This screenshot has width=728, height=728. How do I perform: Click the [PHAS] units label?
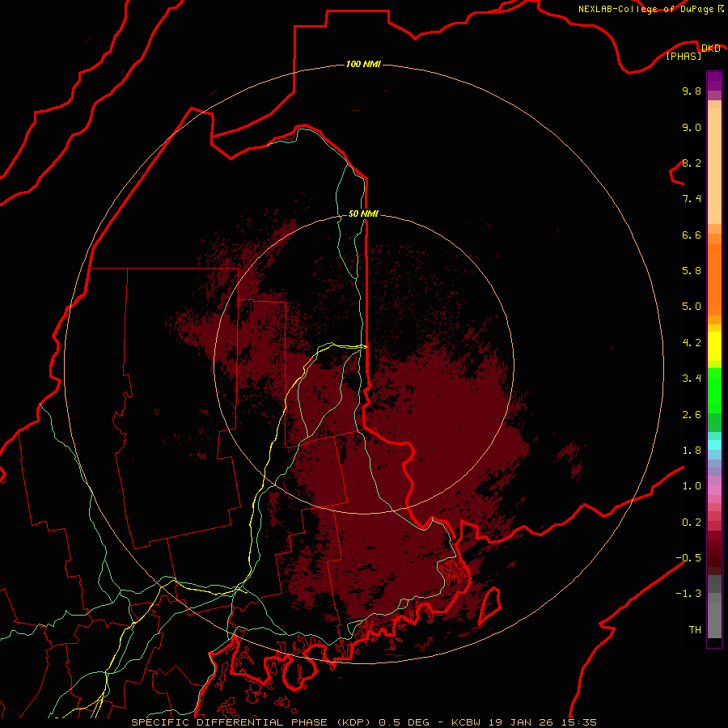(684, 57)
